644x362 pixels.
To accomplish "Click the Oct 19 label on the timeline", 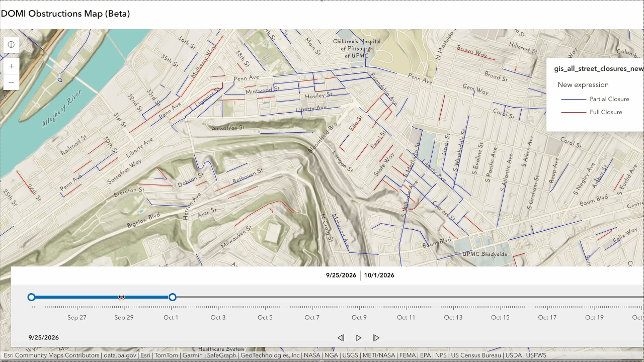I will click(594, 317).
